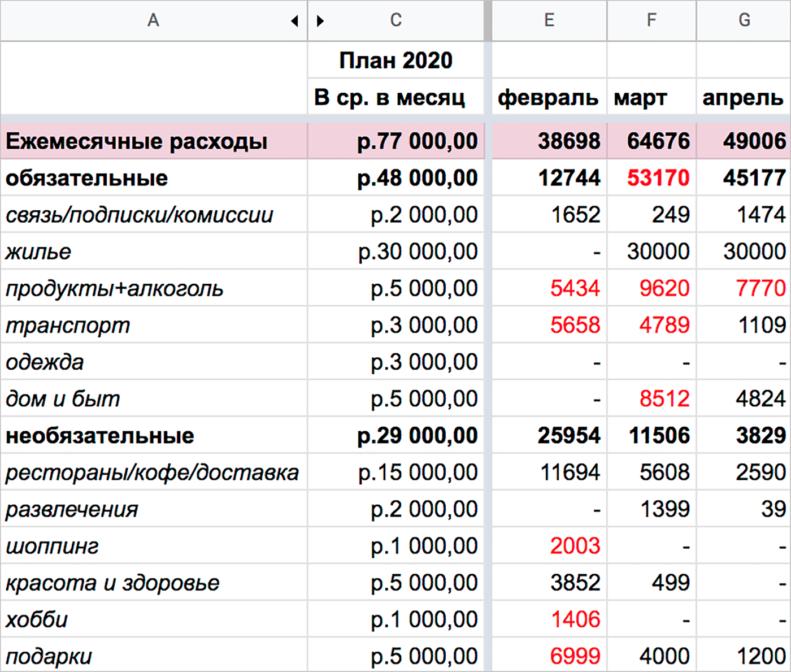This screenshot has height=672, width=791.
Task: Click red March groceries value 9620
Action: pos(664,288)
